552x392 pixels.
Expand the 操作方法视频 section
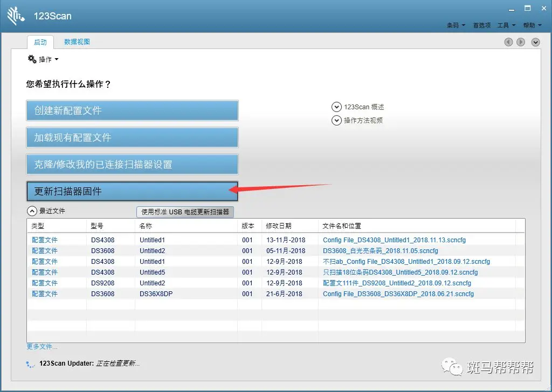point(337,121)
